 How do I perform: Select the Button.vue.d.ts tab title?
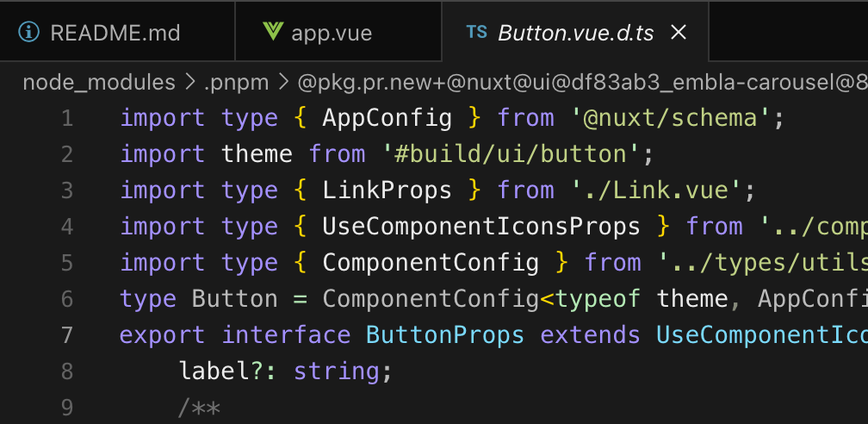576,33
